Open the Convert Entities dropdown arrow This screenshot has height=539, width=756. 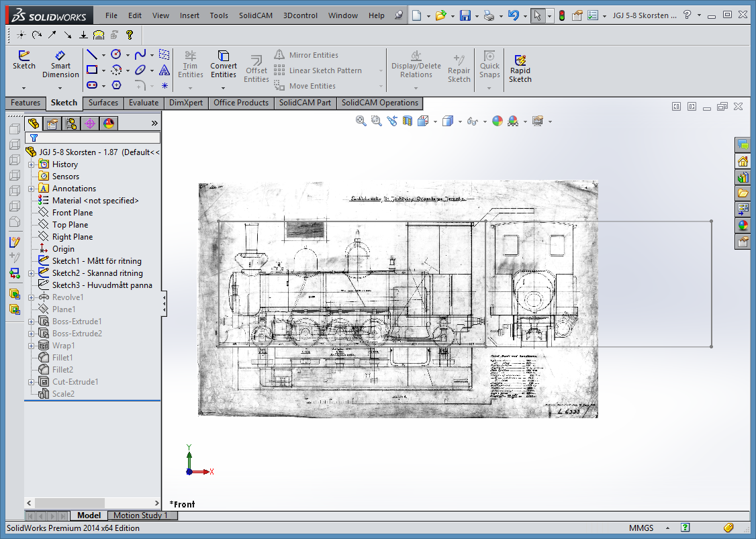click(223, 88)
